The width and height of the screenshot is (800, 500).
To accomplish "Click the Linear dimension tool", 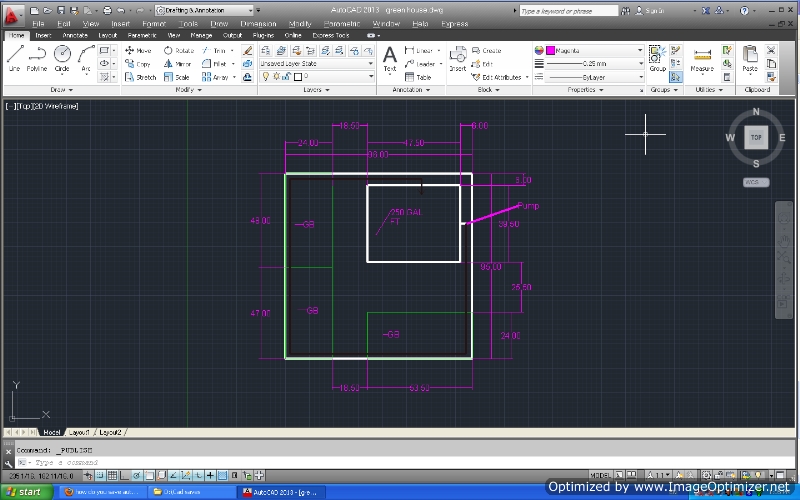I will [x=419, y=50].
